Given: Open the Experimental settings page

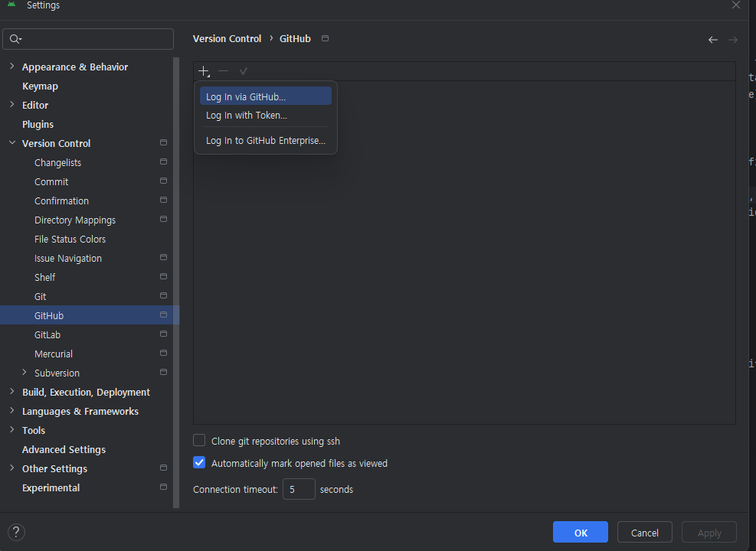Looking at the screenshot, I should click(51, 488).
